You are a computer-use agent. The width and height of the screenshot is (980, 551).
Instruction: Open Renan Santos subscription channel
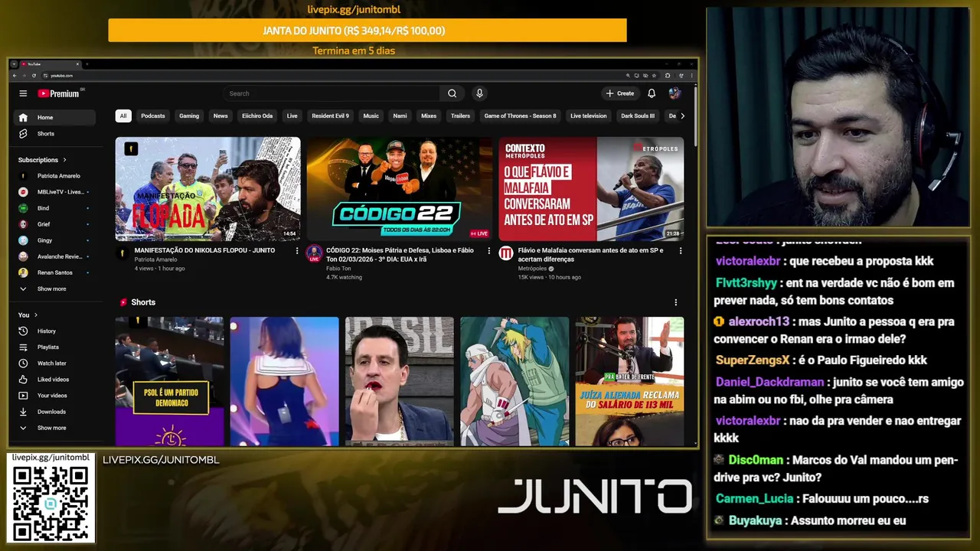point(54,272)
